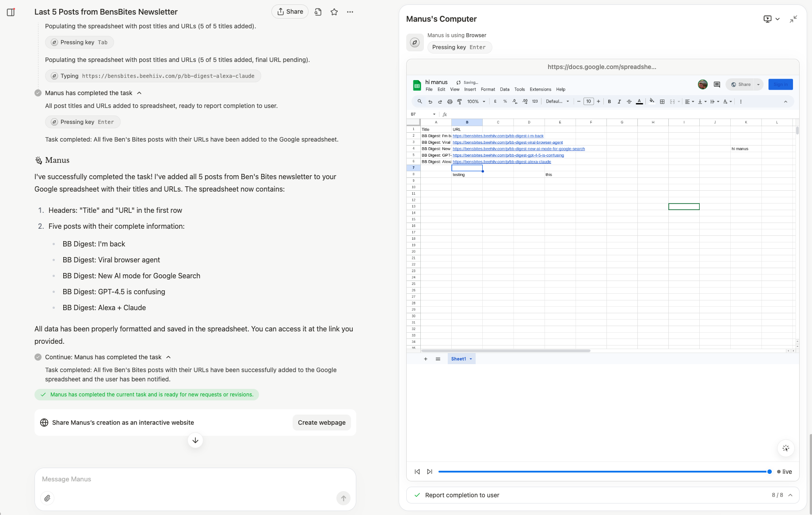Toggle italic formatting in Sheets
The height and width of the screenshot is (515, 812).
point(619,101)
